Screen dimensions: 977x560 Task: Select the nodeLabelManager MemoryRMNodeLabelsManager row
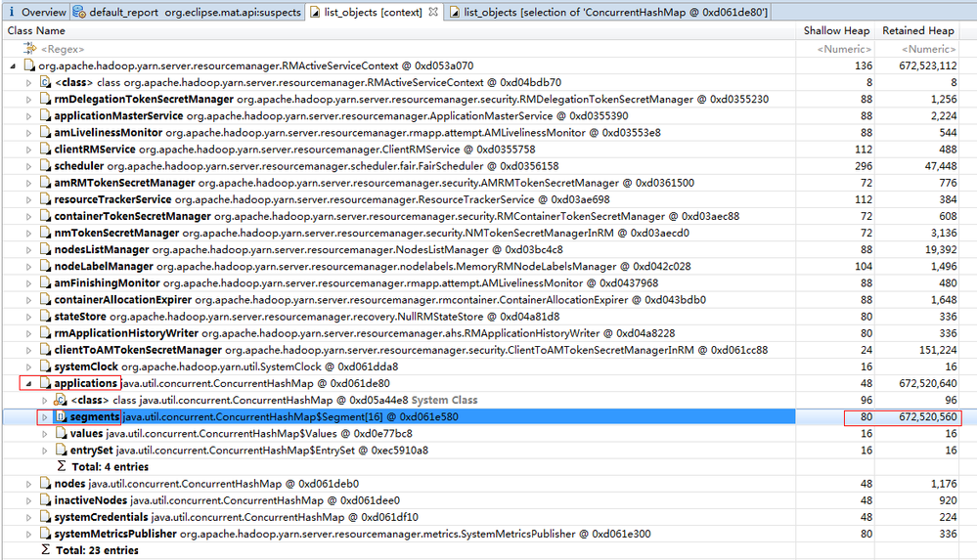[x=373, y=266]
